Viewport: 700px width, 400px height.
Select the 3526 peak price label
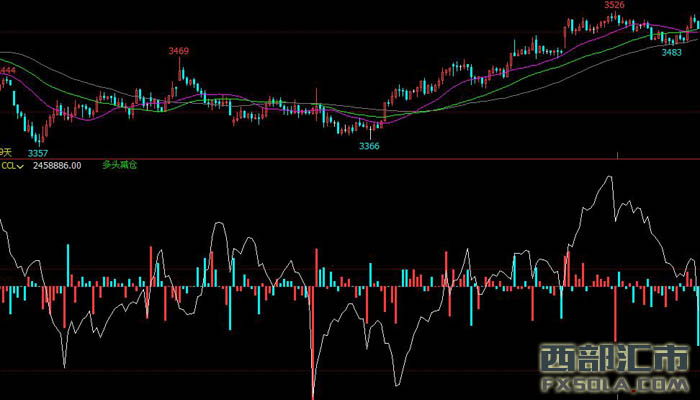(x=614, y=5)
